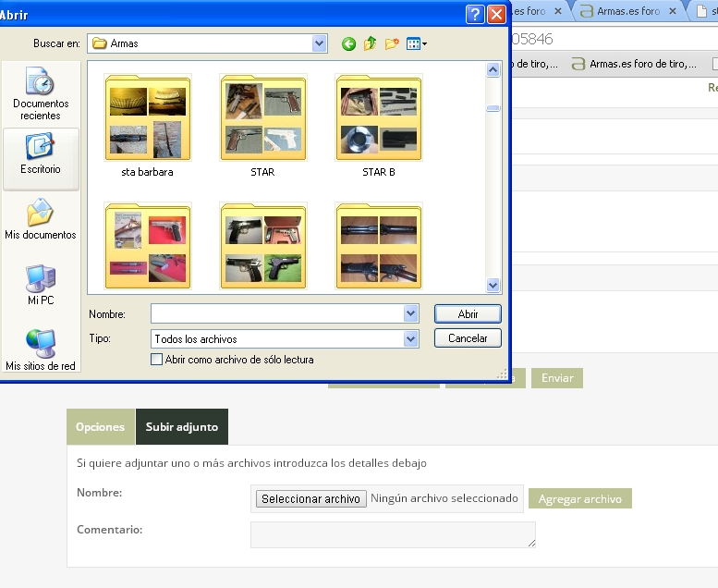Open Mis sitios de red
Viewport: 718px width, 588px height.
coord(41,349)
